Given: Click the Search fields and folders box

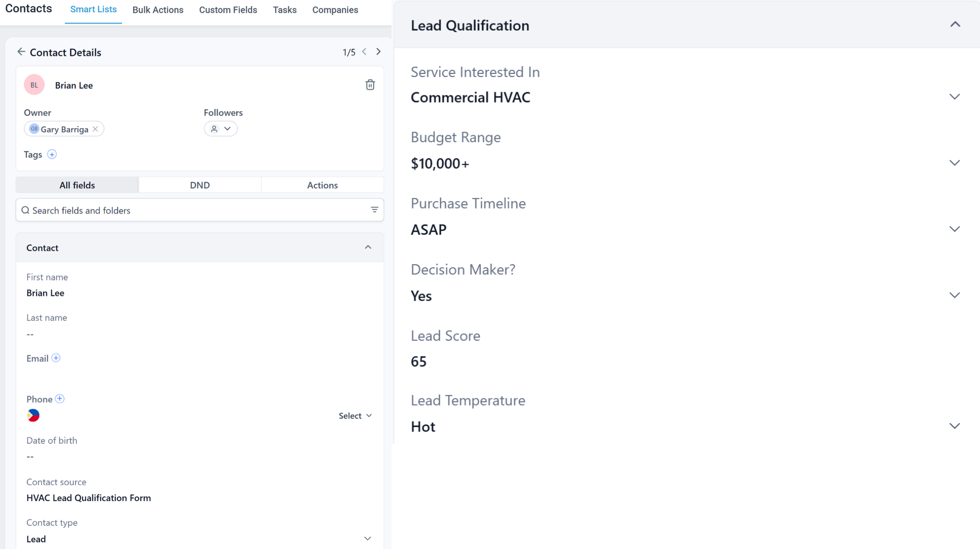Looking at the screenshot, I should pyautogui.click(x=200, y=210).
